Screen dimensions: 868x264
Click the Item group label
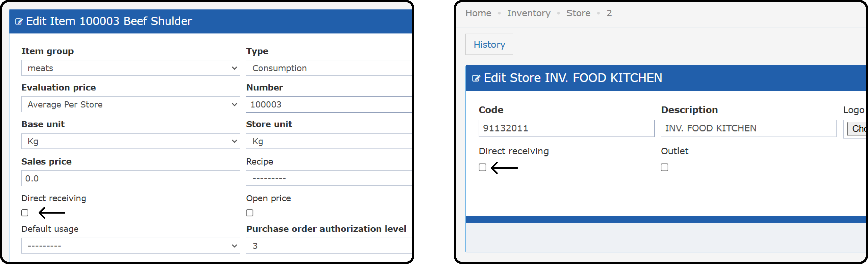pyautogui.click(x=47, y=51)
